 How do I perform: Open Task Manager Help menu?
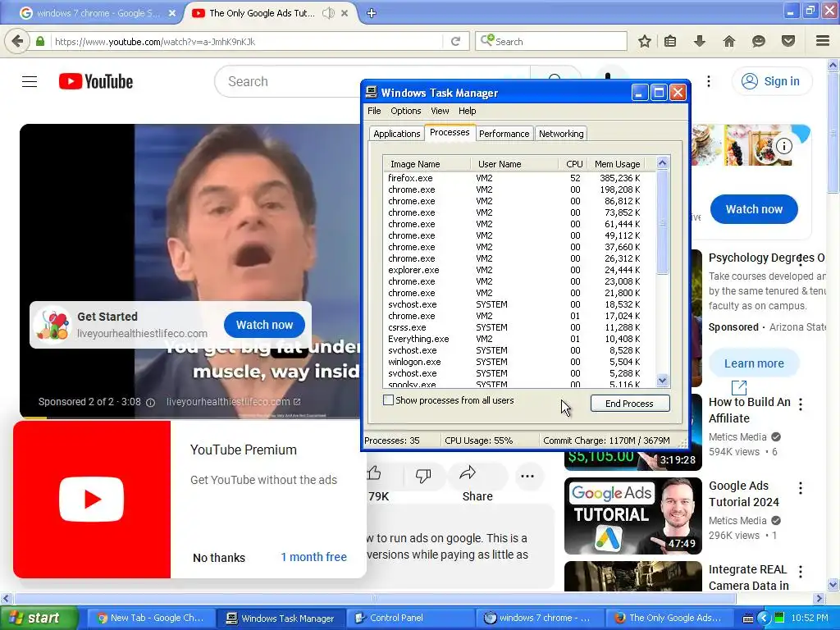coord(467,111)
